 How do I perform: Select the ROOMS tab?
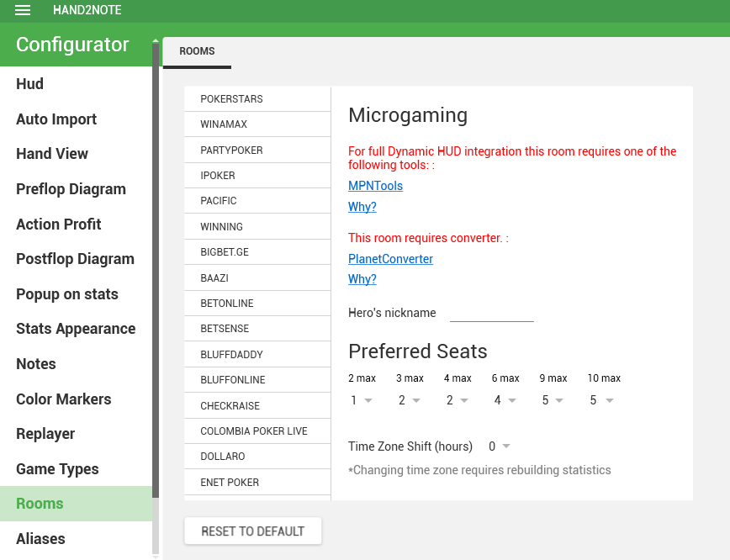[x=197, y=51]
